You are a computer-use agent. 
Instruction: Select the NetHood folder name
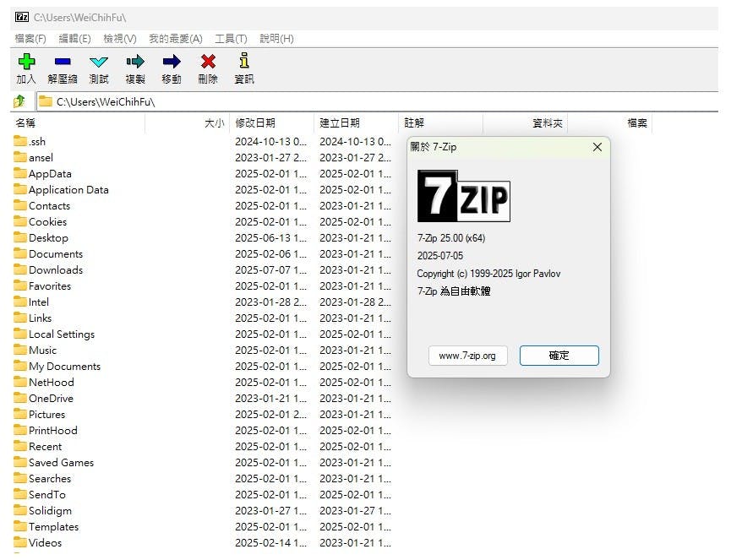tap(52, 382)
